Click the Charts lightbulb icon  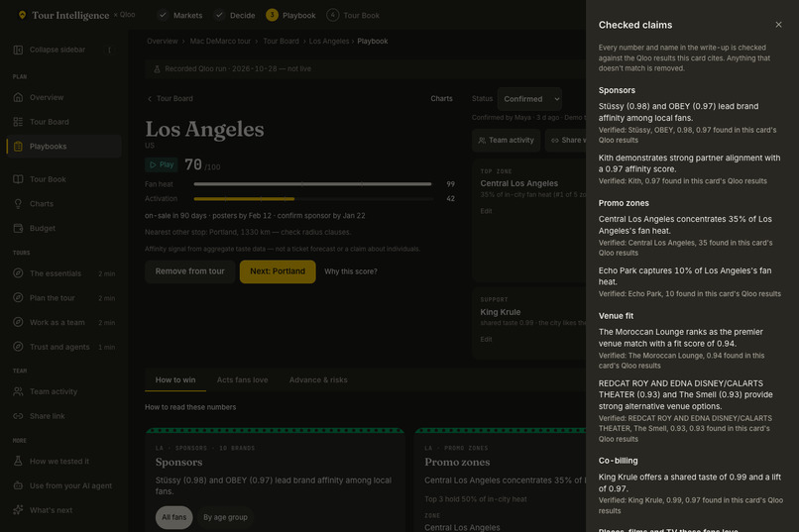[19, 204]
